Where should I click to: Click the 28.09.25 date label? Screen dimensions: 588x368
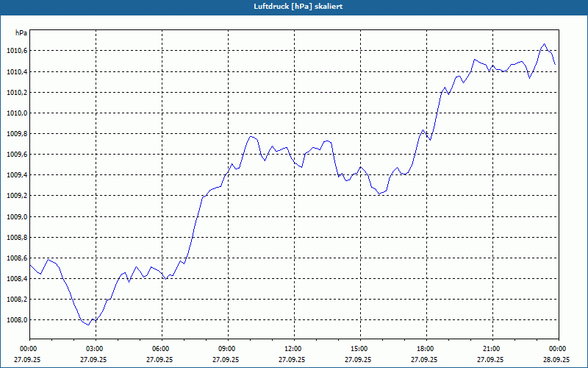pyautogui.click(x=556, y=359)
